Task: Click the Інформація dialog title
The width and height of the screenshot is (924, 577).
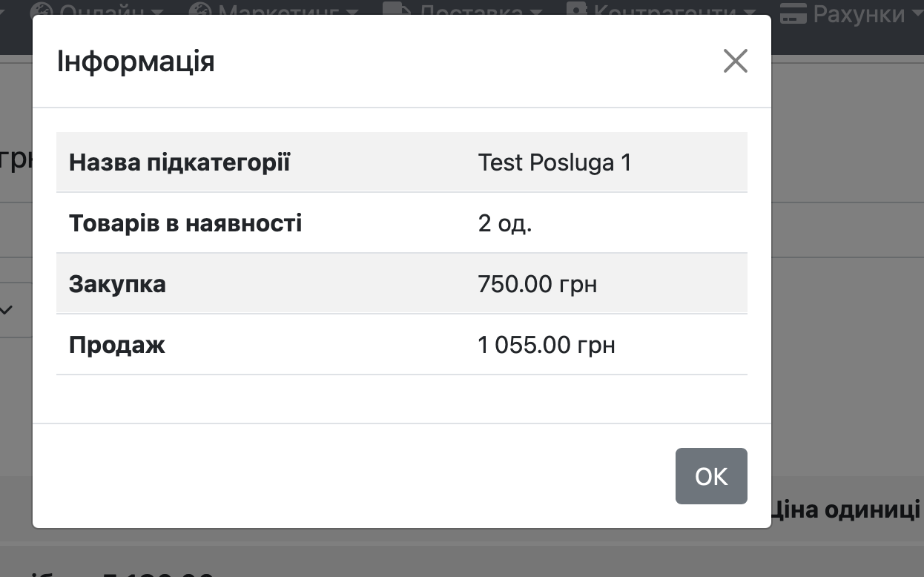Action: 136,62
